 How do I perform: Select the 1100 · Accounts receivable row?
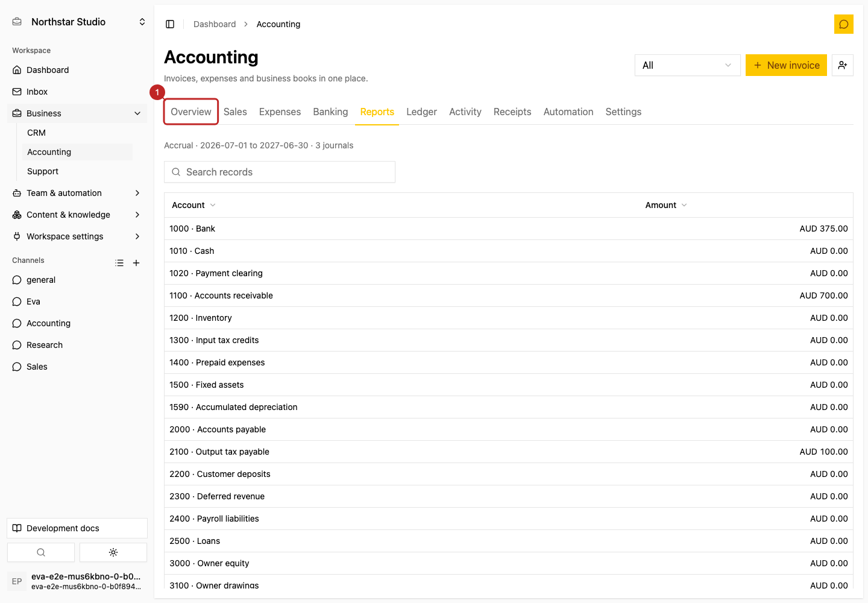pyautogui.click(x=509, y=295)
